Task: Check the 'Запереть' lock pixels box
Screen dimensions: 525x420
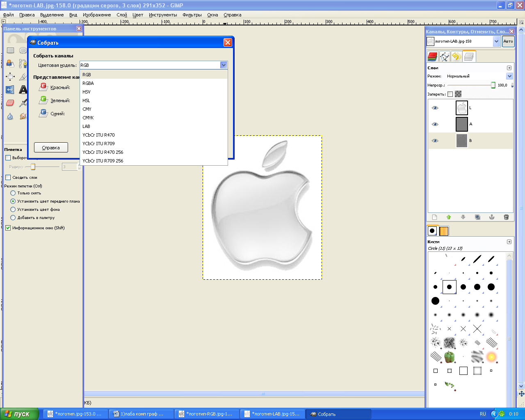Action: click(450, 94)
